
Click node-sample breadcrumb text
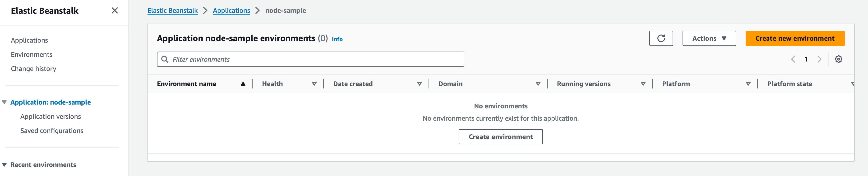(285, 10)
